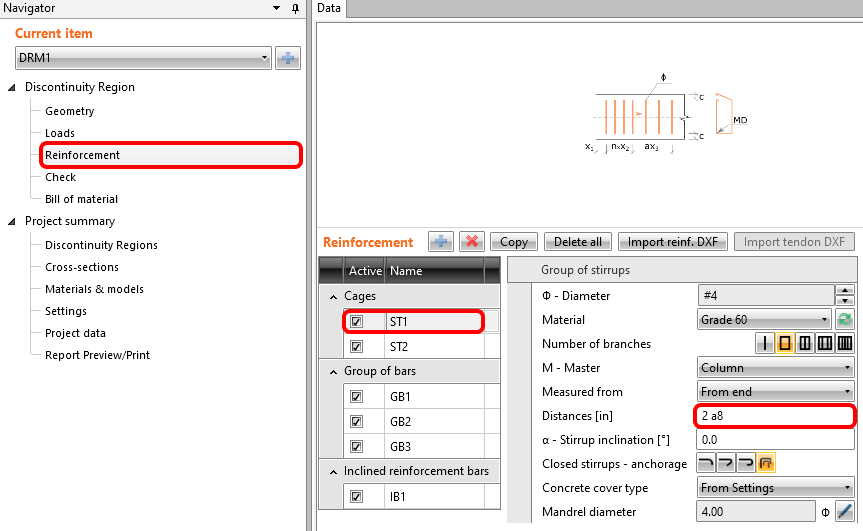Viewport: 863px width, 531px height.
Task: Toggle GB1 active checkbox
Action: tap(357, 396)
